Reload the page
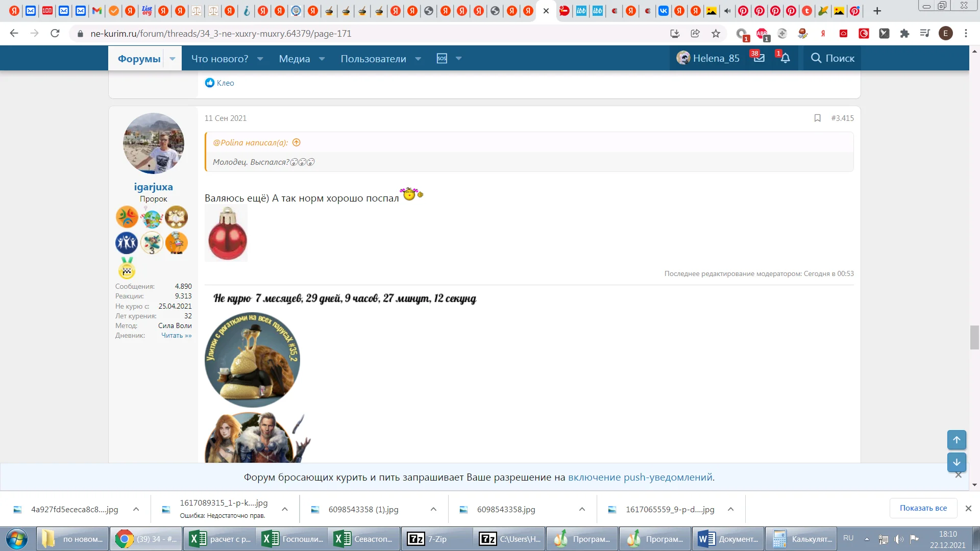The height and width of the screenshot is (551, 980). [x=55, y=34]
